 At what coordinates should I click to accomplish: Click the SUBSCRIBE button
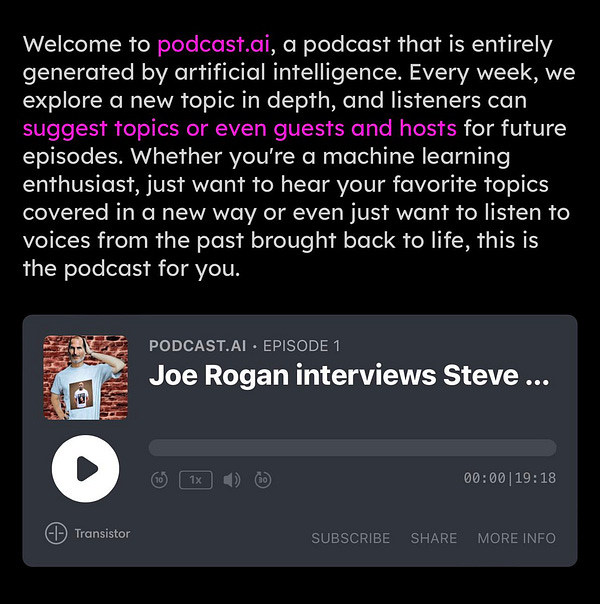click(350, 538)
